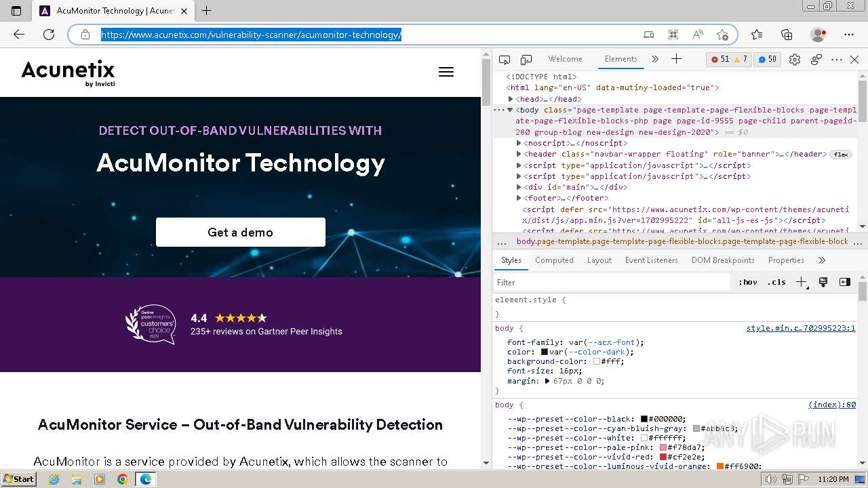Expand the noscript element node
The width and height of the screenshot is (868, 488).
519,143
